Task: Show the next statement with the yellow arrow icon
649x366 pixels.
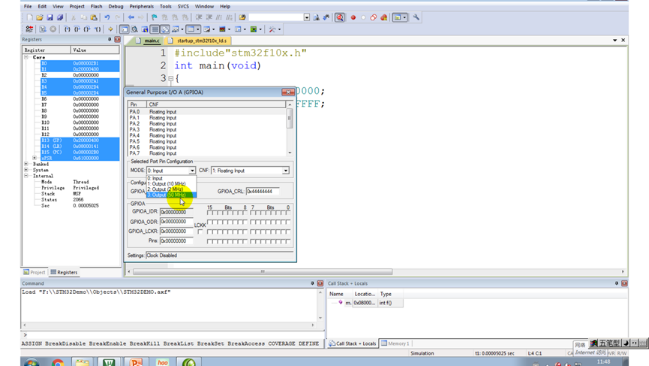Action: click(111, 29)
